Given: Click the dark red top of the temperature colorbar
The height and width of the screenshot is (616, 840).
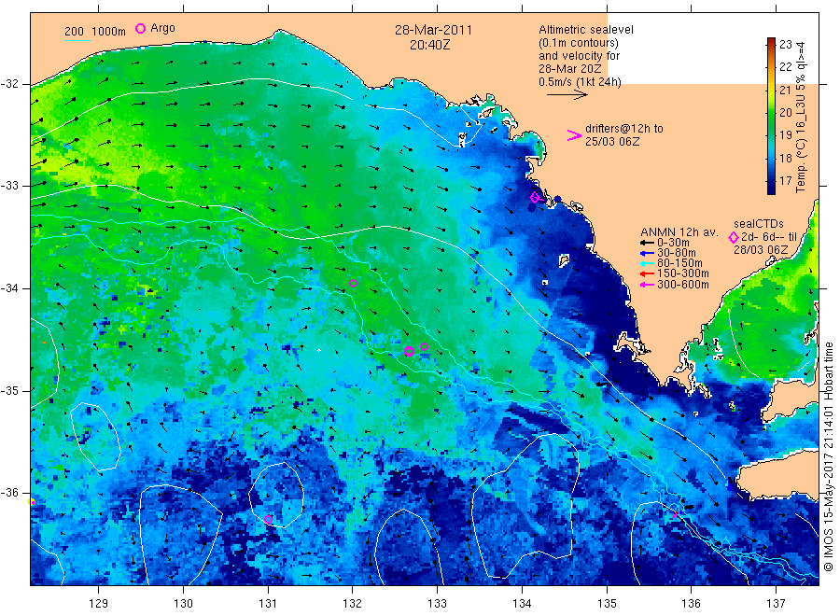Looking at the screenshot, I should click(x=771, y=41).
